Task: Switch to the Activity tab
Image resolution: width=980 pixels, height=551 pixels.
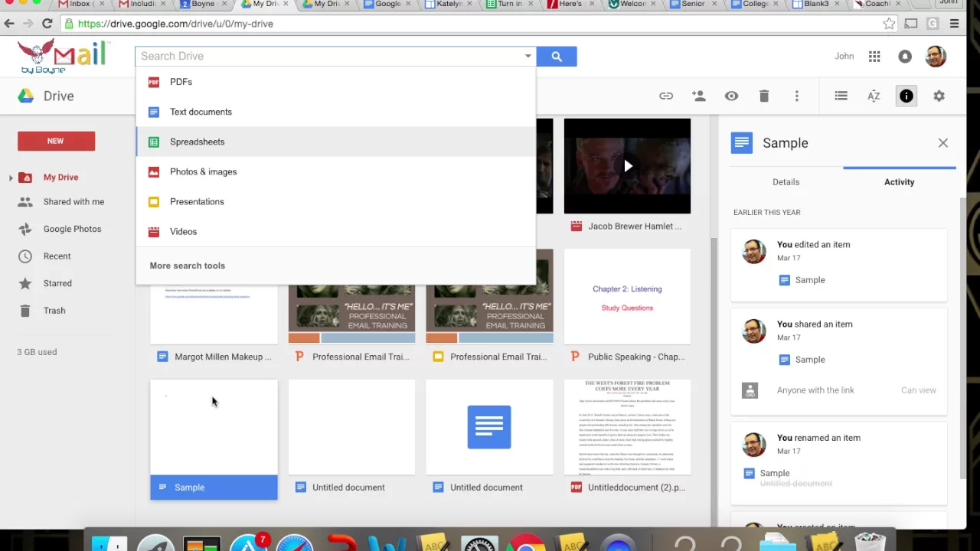Action: 899,182
